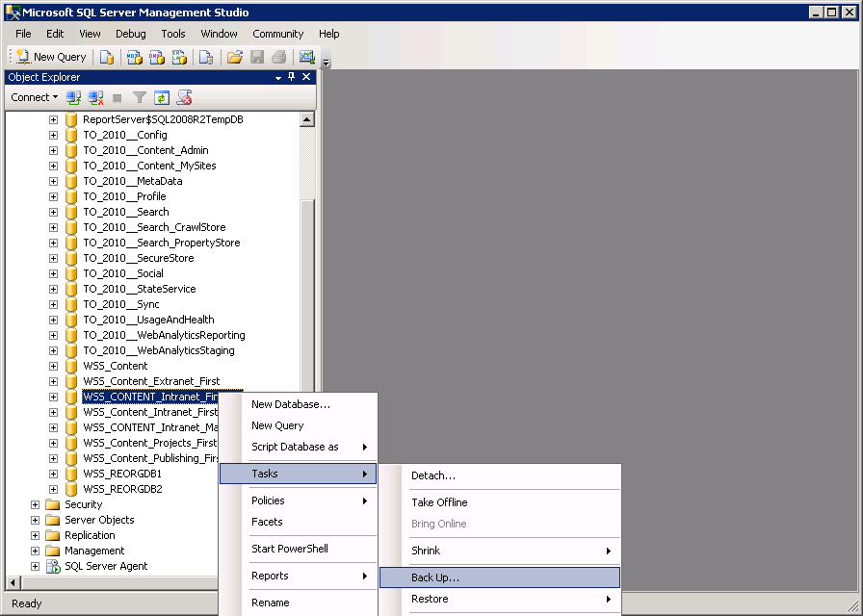Select Back Up... from Tasks submenu
This screenshot has width=863, height=616.
[435, 577]
